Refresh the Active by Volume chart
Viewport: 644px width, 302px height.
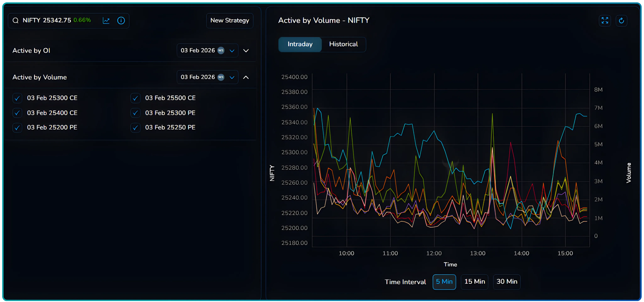pyautogui.click(x=622, y=21)
